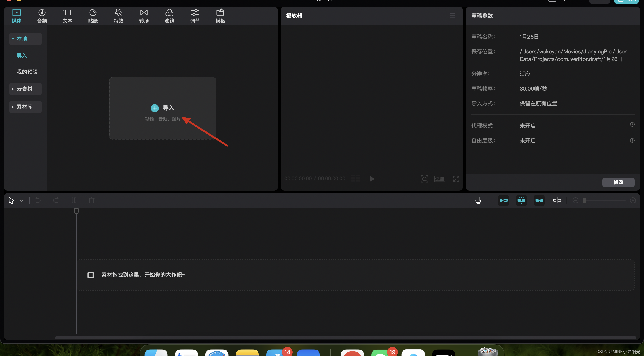
Task: Toggle auto snapping in timeline
Action: [x=521, y=200]
